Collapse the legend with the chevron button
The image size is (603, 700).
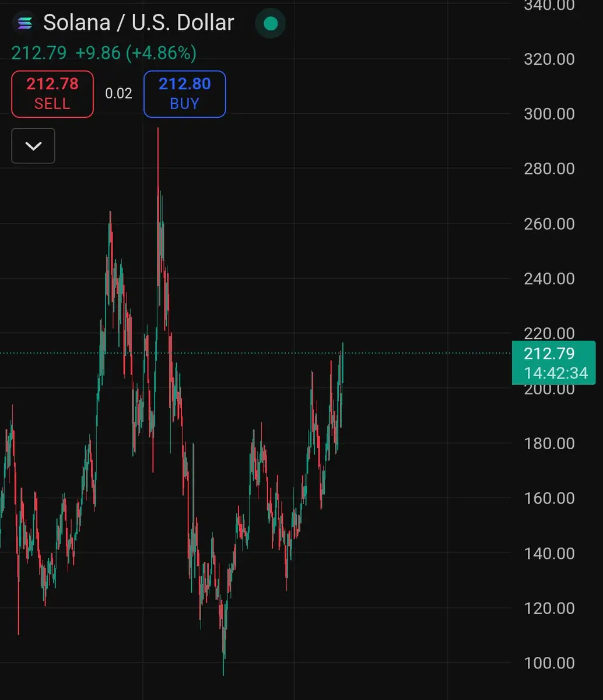click(x=33, y=146)
